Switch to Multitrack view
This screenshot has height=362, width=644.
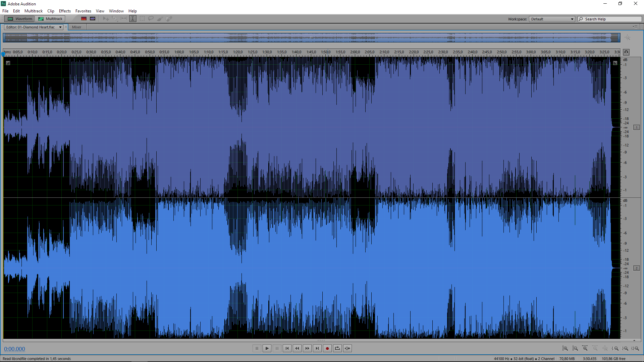pyautogui.click(x=50, y=19)
